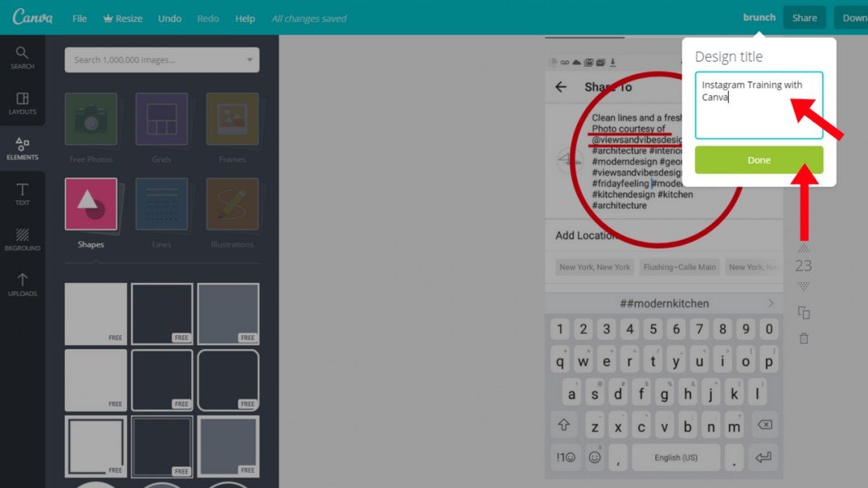This screenshot has width=868, height=488.
Task: Open the Resize menu
Action: click(x=123, y=18)
